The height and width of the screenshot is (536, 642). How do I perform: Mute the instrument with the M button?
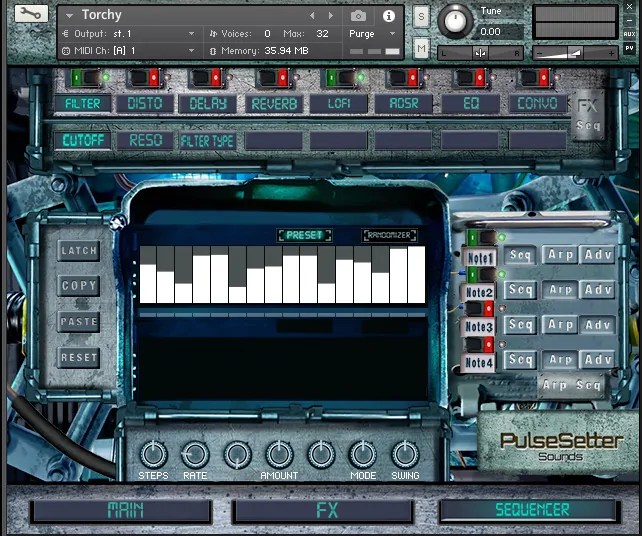[421, 49]
